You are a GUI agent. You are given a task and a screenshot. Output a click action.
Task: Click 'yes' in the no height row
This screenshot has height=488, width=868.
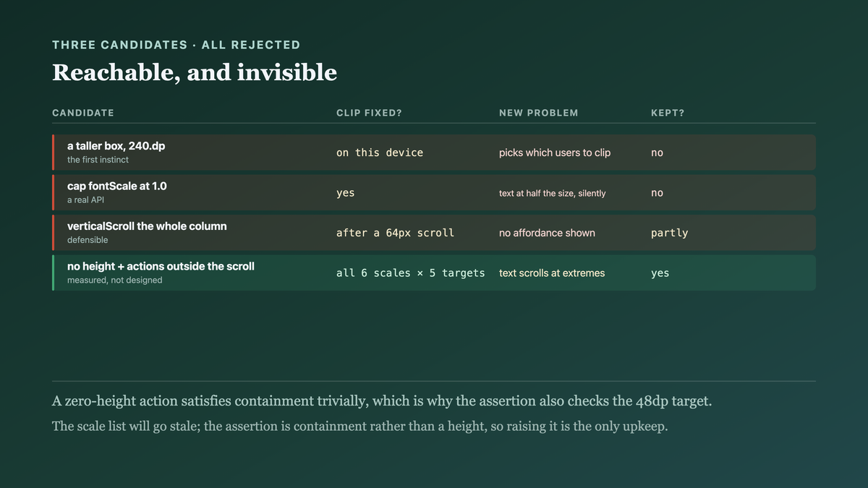pos(660,273)
